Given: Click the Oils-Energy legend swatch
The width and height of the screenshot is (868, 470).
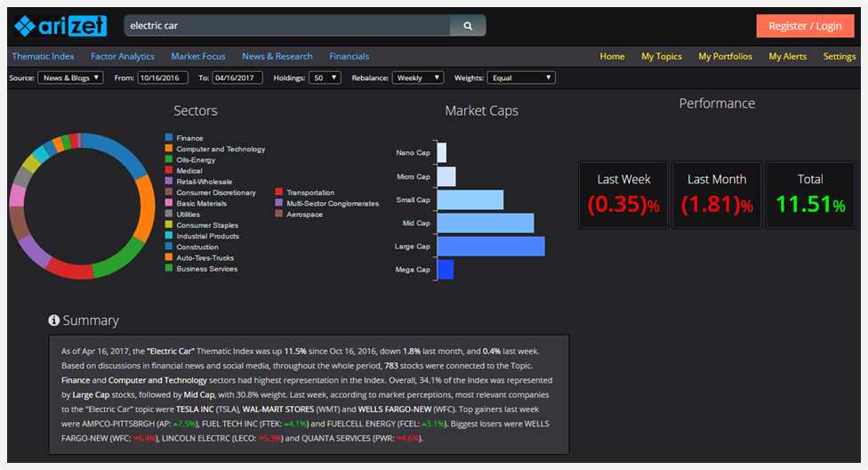Looking at the screenshot, I should tap(169, 159).
